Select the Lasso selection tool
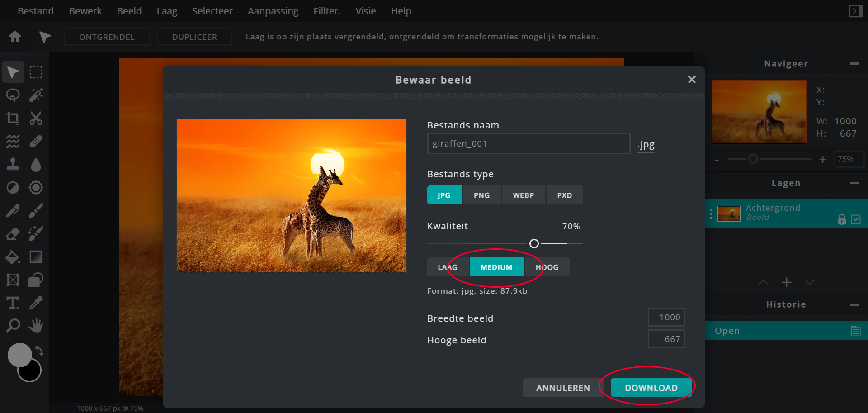The height and width of the screenshot is (413, 868). (x=13, y=95)
